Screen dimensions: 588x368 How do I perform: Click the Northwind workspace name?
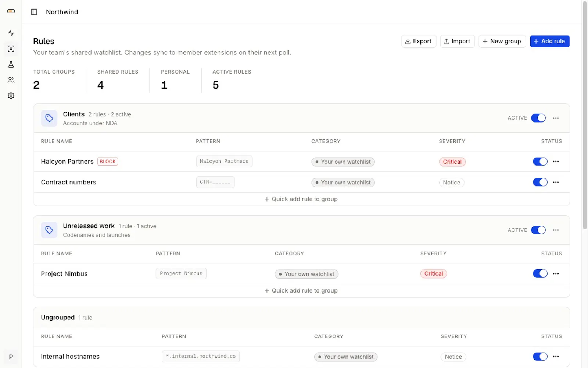[62, 12]
